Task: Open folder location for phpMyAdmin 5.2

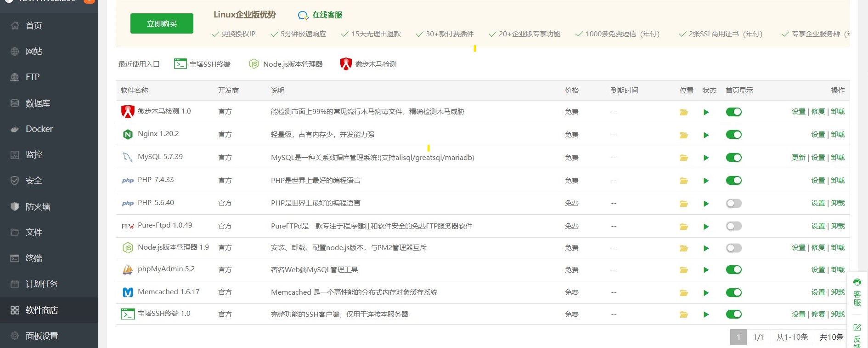Action: 684,270
